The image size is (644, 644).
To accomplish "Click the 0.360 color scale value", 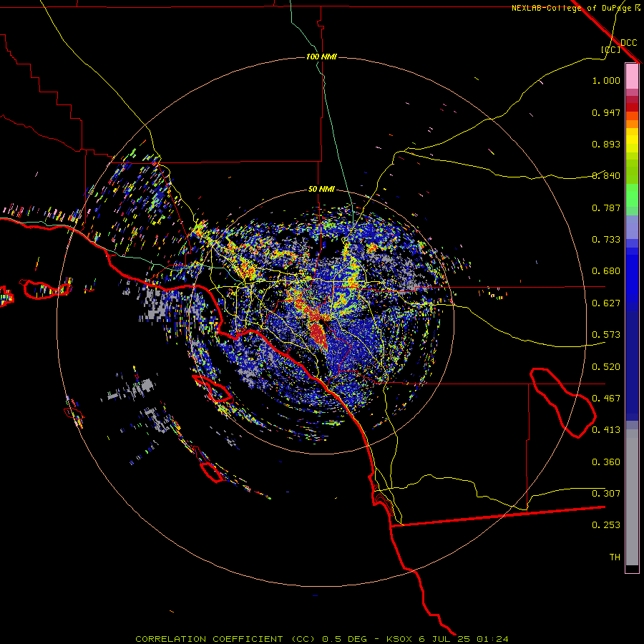I will 606,462.
